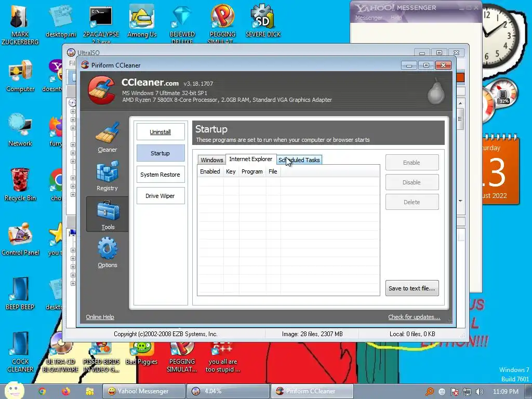The width and height of the screenshot is (532, 399).
Task: Click the 11:09 PM taskbar clock
Action: (x=506, y=392)
